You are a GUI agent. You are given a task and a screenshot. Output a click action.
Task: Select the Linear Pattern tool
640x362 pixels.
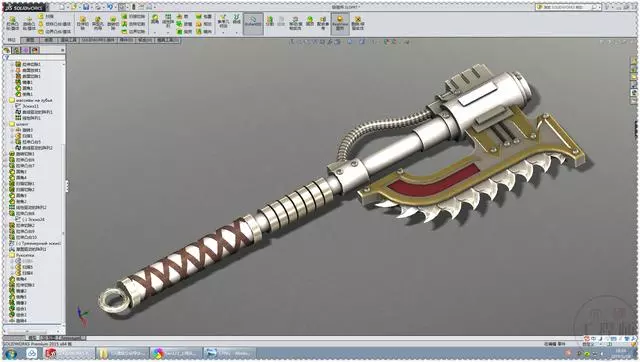168,21
